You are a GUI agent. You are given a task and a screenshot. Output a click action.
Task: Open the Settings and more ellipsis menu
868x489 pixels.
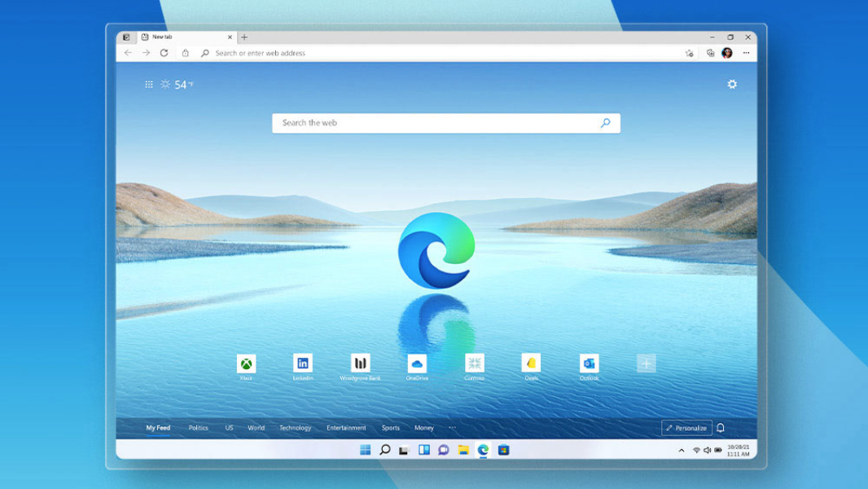pyautogui.click(x=746, y=53)
